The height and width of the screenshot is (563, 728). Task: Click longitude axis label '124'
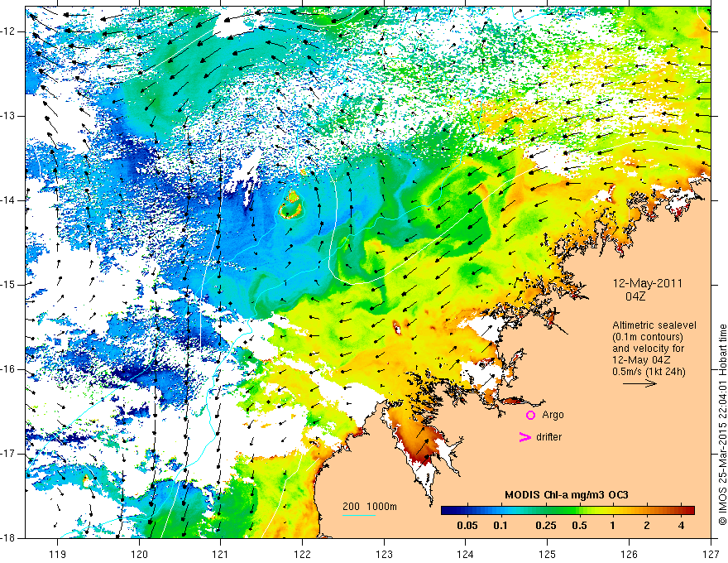coord(466,554)
